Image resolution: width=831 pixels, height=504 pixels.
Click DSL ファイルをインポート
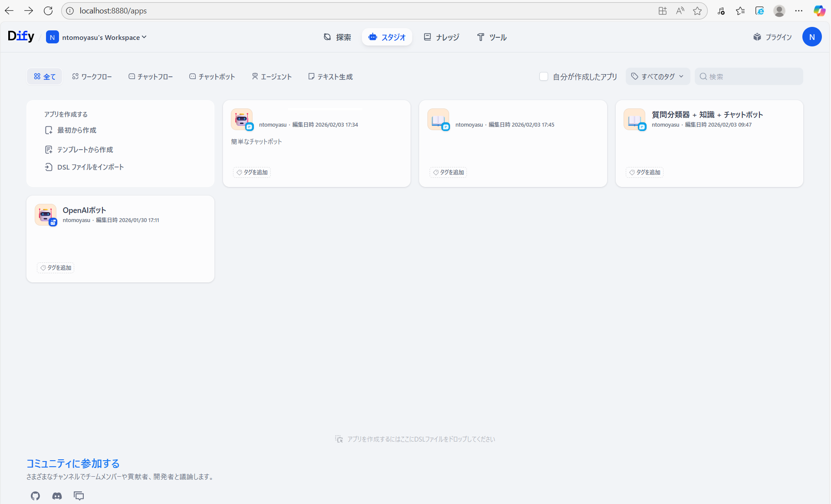90,167
